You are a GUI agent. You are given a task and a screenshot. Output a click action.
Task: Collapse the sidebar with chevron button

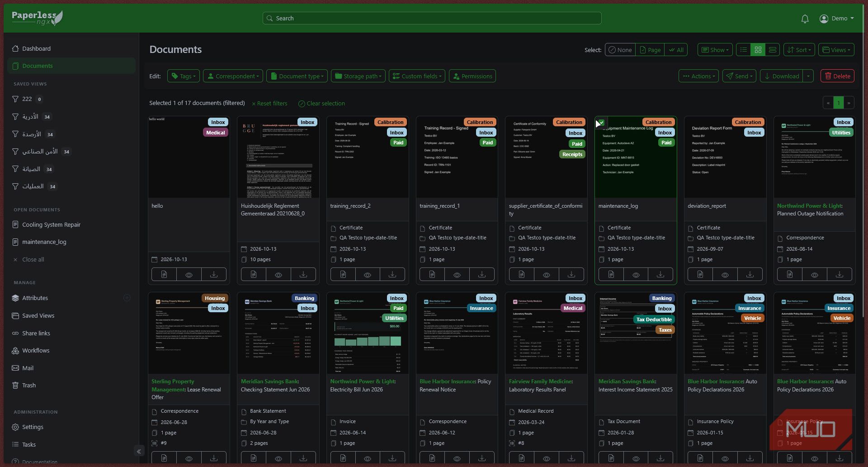[139, 451]
